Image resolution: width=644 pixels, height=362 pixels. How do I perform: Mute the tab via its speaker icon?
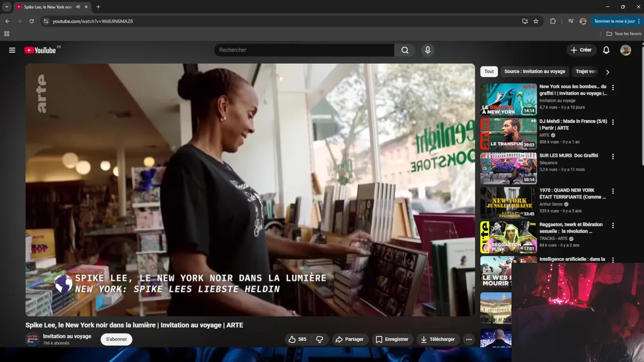[78, 7]
